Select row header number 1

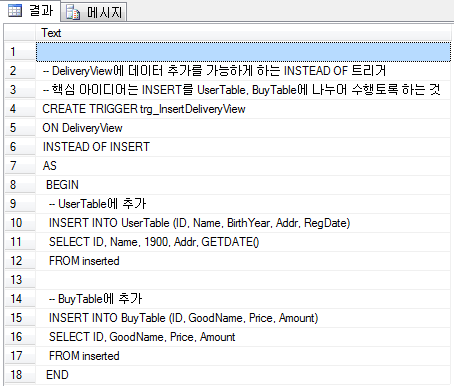20,52
